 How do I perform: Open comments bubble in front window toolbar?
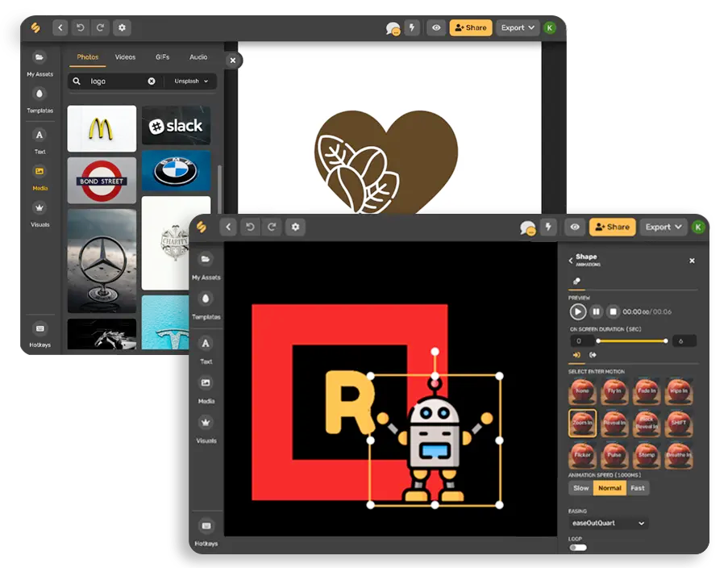tap(527, 228)
